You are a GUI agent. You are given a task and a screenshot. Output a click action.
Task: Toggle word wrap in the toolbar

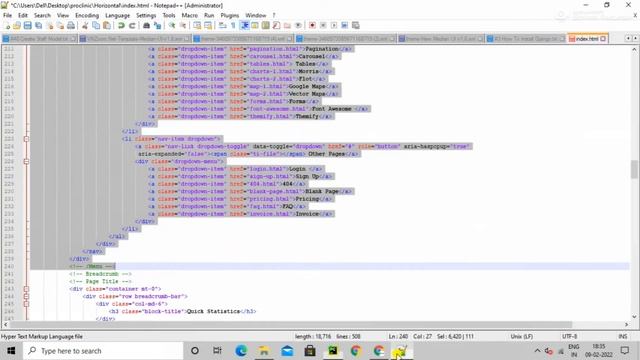tap(222, 26)
